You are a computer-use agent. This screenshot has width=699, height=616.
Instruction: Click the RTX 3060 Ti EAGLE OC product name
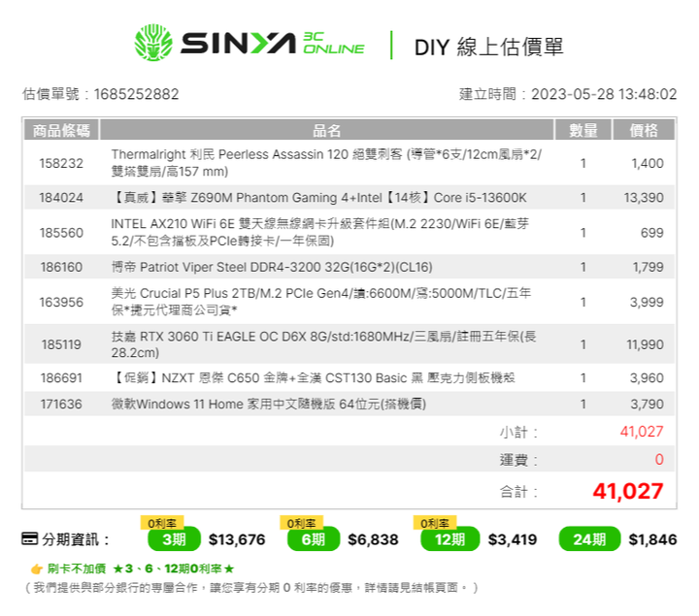323,344
